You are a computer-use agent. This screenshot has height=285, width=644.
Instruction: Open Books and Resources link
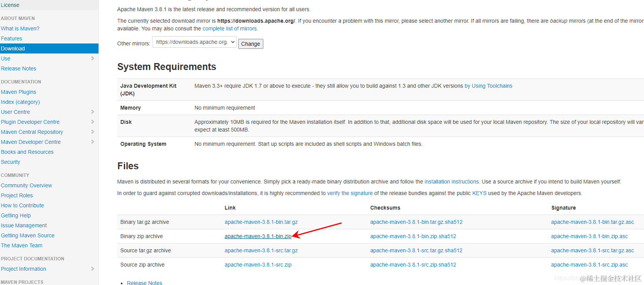pos(27,152)
